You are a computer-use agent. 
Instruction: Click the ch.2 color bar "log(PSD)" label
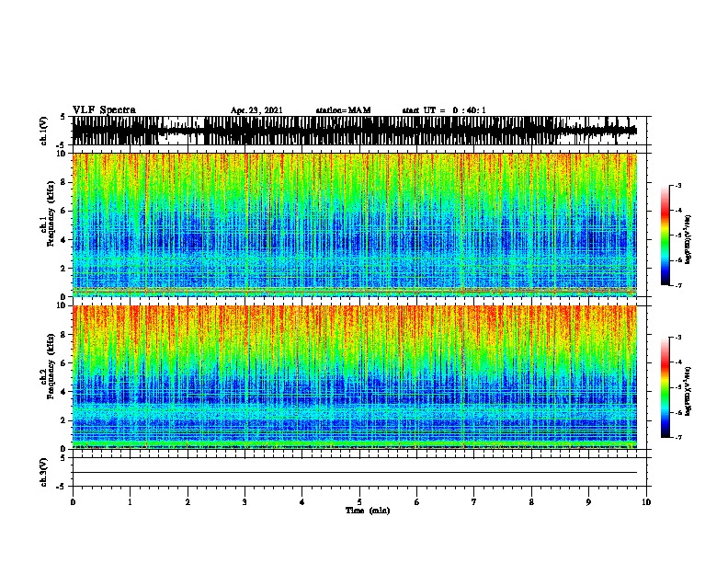(x=688, y=391)
